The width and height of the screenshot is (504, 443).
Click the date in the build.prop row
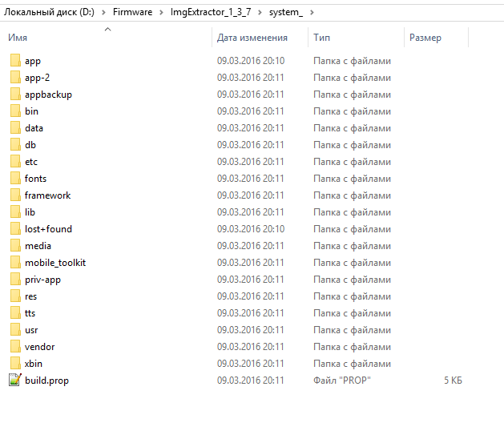tap(251, 381)
